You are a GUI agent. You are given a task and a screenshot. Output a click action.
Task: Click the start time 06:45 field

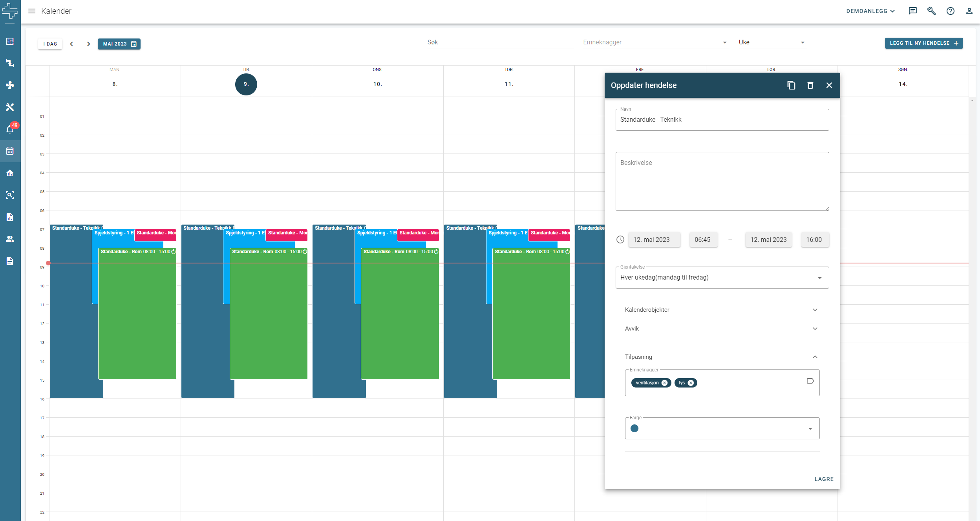703,239
